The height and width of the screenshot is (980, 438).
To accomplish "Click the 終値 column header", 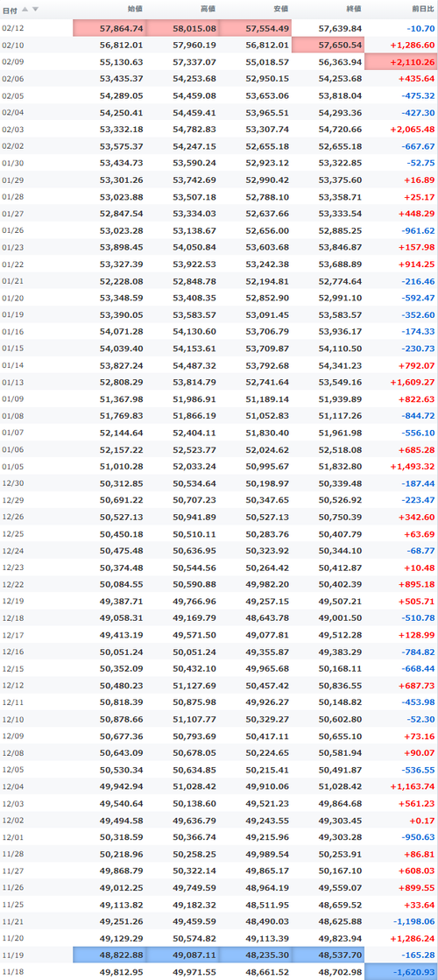I will tap(354, 9).
